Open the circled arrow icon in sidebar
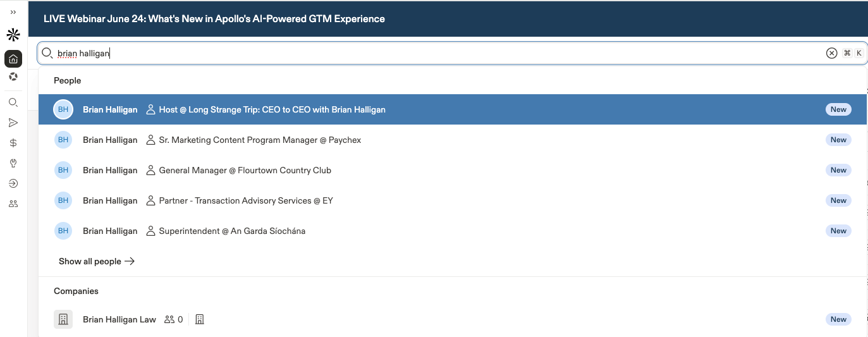868x337 pixels. point(13,183)
